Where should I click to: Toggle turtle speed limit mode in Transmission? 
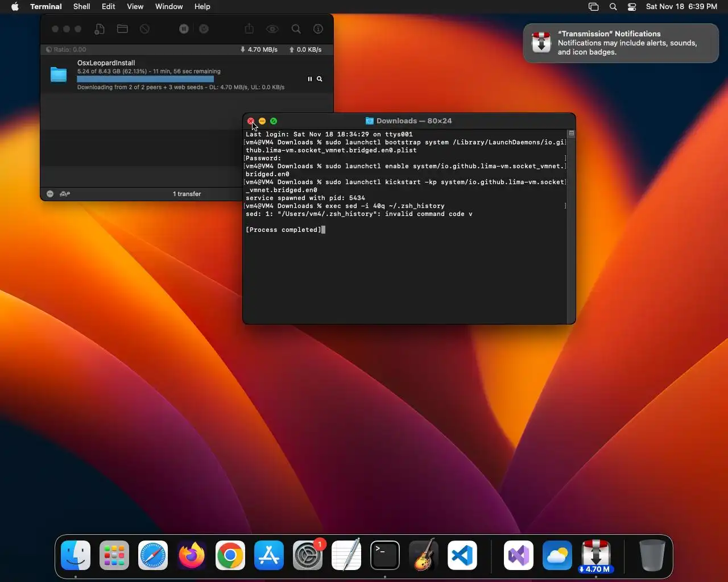pyautogui.click(x=65, y=194)
